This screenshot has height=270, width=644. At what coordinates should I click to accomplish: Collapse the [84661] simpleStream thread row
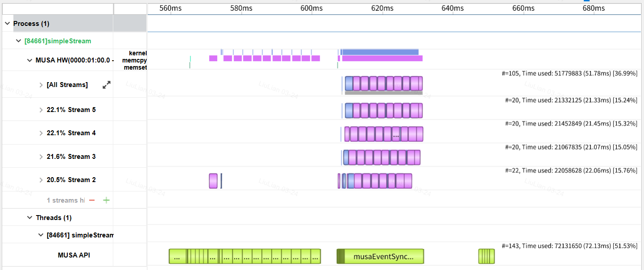coord(41,235)
